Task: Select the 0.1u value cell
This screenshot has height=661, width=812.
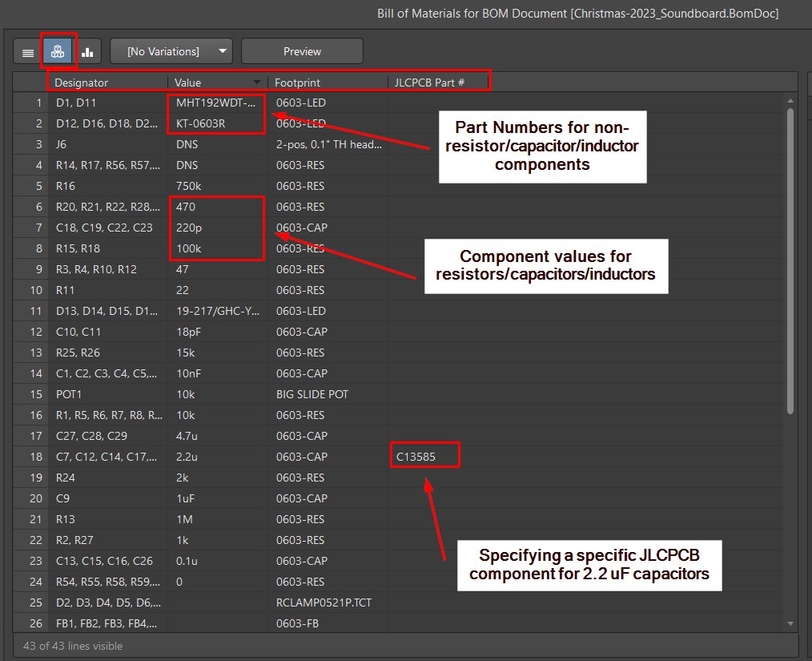Action: click(218, 561)
